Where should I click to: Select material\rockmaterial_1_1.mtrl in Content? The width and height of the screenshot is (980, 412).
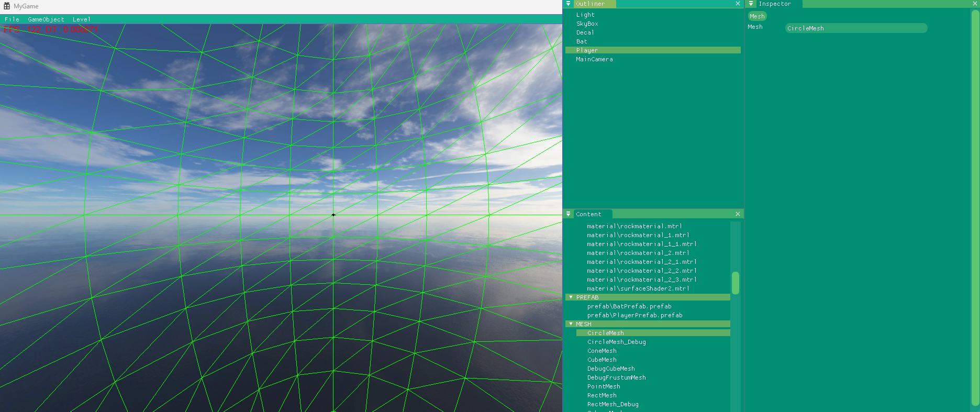click(x=641, y=244)
